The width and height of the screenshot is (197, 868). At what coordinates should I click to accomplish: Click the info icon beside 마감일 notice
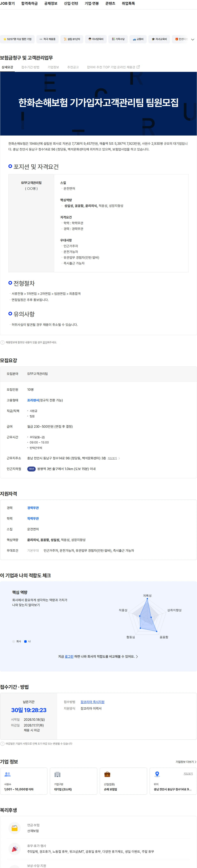tap(2, 743)
